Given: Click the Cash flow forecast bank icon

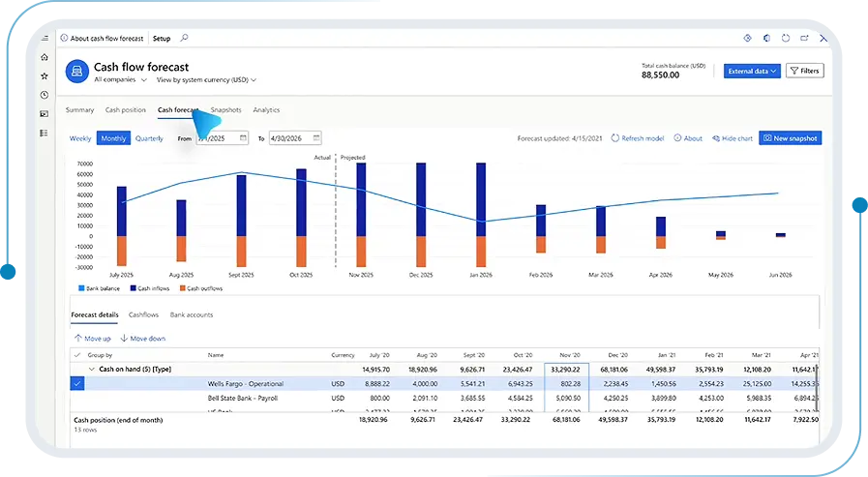Looking at the screenshot, I should (x=77, y=72).
